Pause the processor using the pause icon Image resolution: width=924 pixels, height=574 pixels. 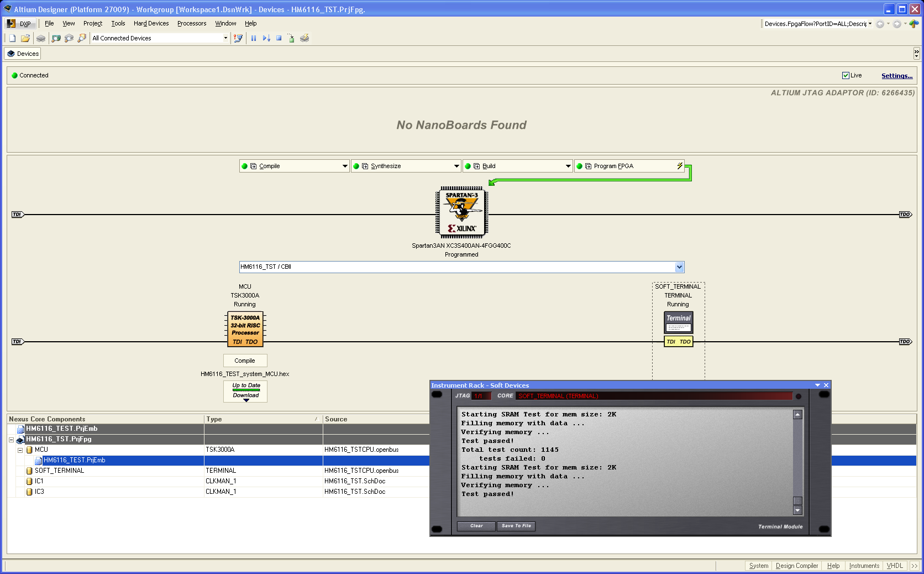coord(254,38)
